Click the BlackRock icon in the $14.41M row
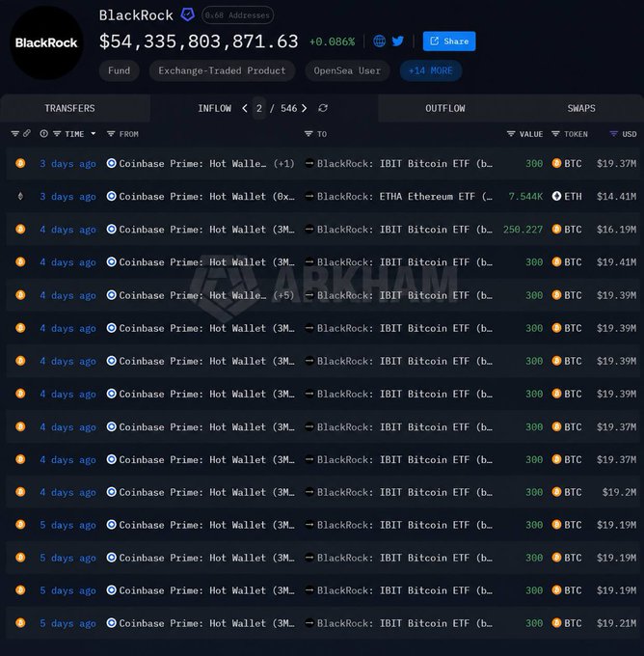This screenshot has width=644, height=656. click(x=309, y=196)
